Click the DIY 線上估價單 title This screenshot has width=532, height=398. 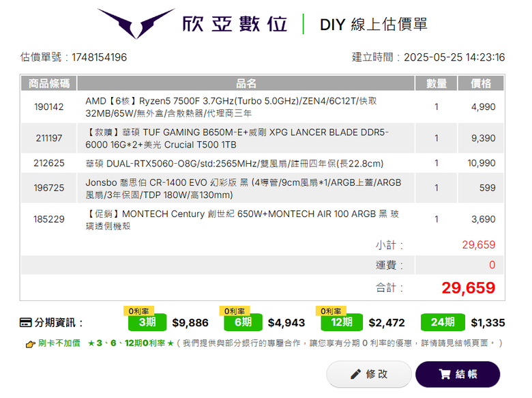[374, 25]
